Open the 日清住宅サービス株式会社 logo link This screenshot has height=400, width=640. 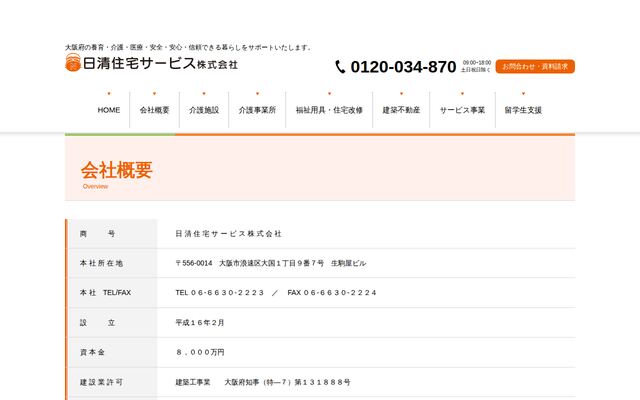[x=151, y=63]
